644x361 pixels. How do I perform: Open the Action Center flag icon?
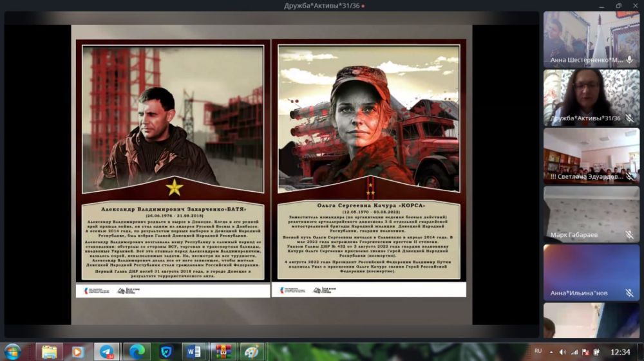pyautogui.click(x=585, y=352)
